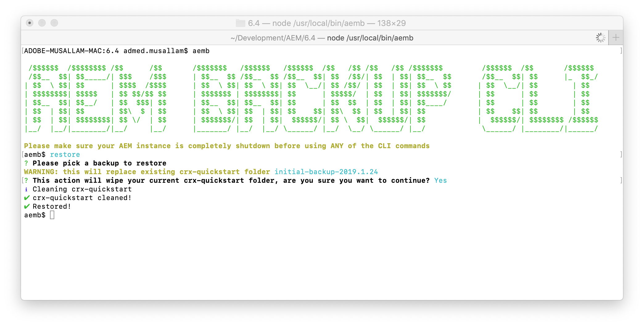Click the 'ADOBE-MUSALLAM-MAC:6.4' prompt line
Image resolution: width=644 pixels, height=326 pixels.
117,51
